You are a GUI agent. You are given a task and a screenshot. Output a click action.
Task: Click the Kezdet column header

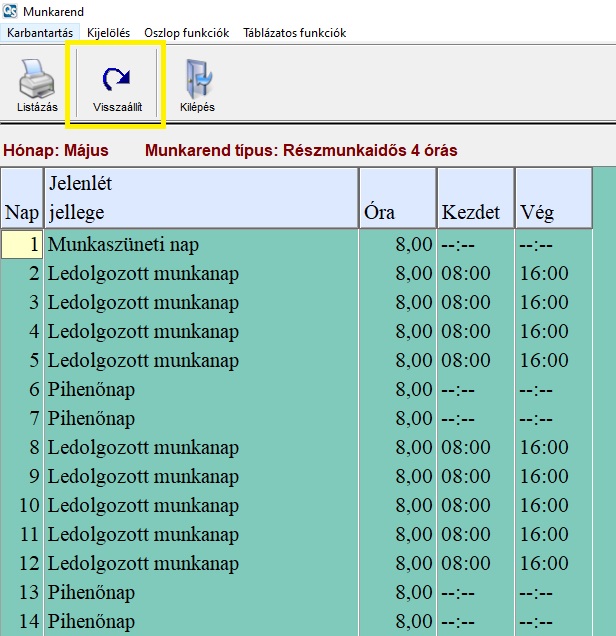click(475, 198)
